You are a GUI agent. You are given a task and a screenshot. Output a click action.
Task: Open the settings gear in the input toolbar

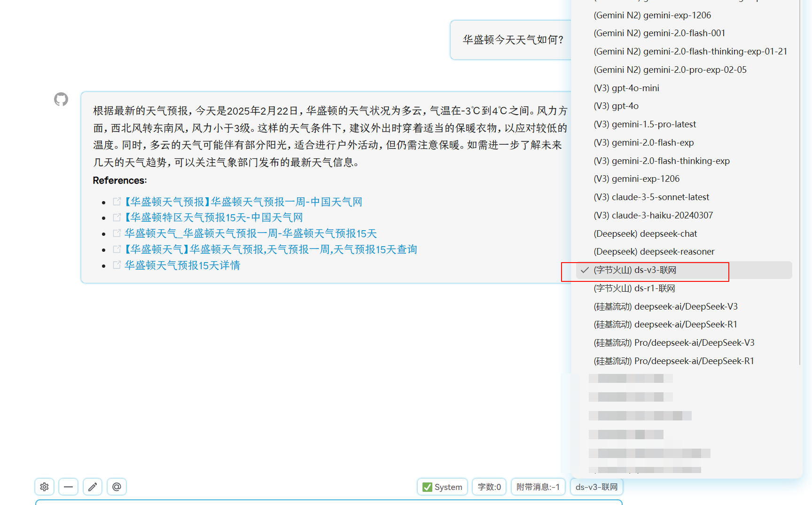coord(45,487)
